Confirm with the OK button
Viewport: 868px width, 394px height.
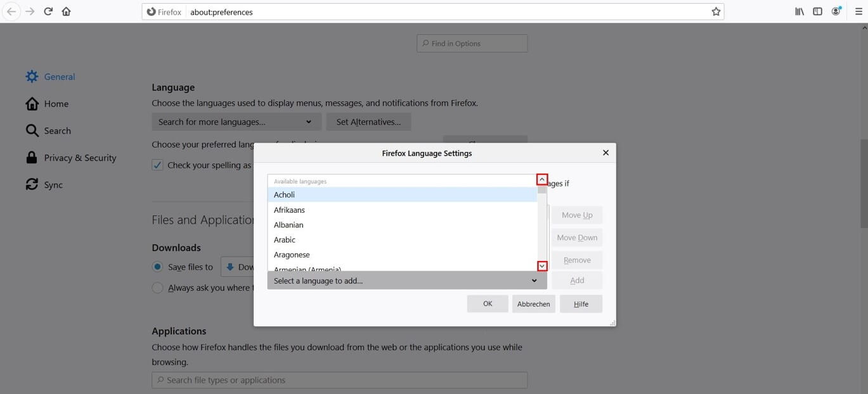click(488, 303)
